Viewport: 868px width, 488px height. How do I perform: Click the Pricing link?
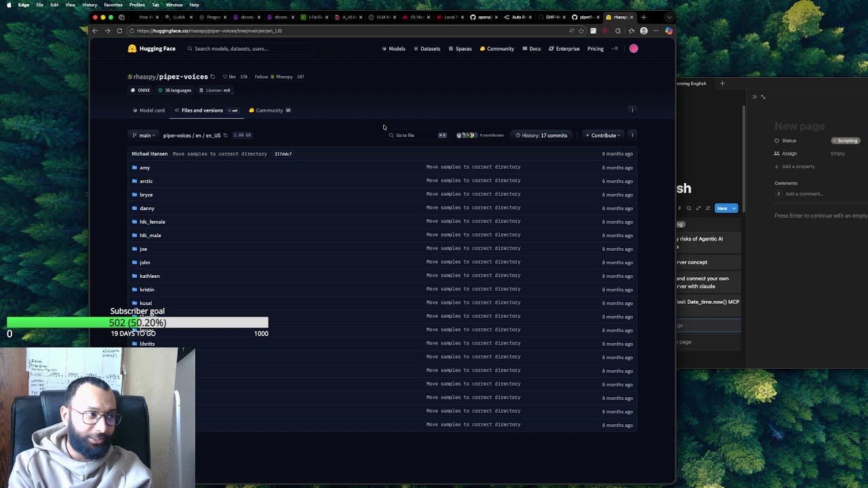click(595, 49)
